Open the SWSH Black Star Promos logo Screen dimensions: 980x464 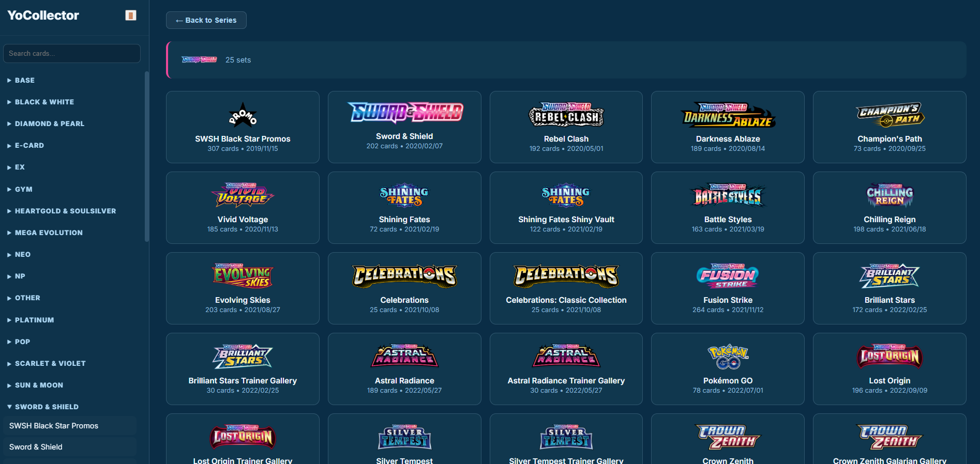(x=243, y=115)
